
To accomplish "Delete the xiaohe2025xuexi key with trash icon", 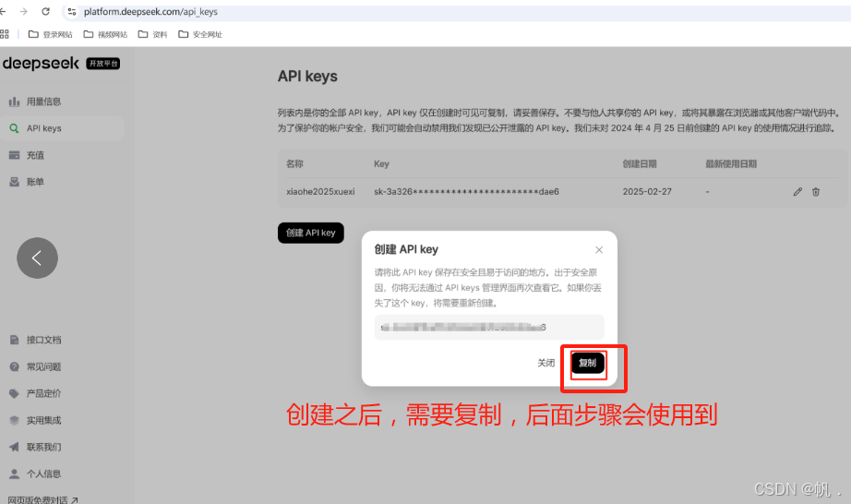I will pyautogui.click(x=816, y=191).
